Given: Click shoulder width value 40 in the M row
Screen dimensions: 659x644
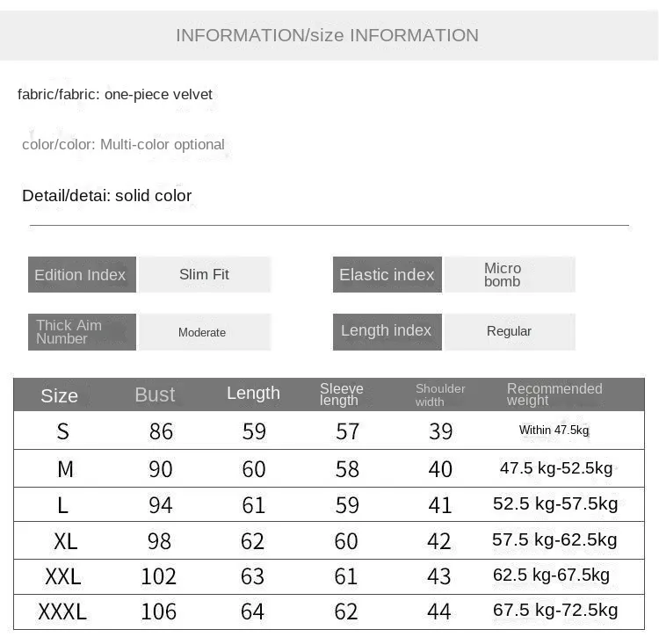Looking at the screenshot, I should pos(440,469).
